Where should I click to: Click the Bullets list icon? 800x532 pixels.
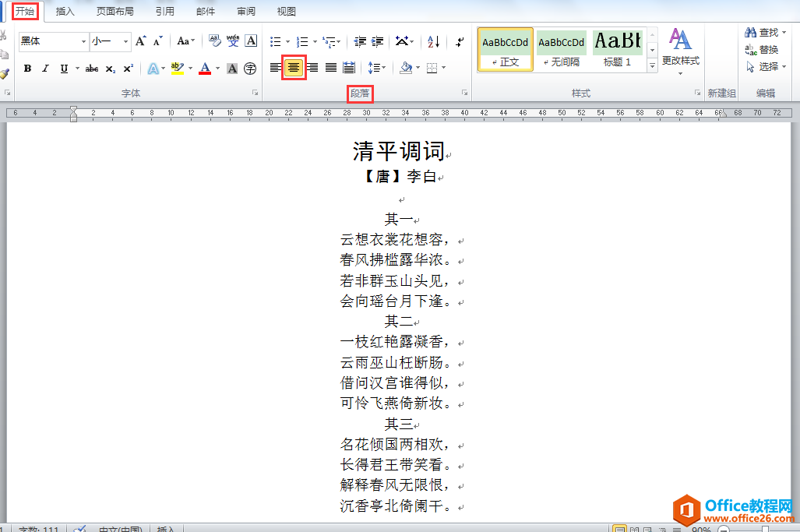(x=276, y=41)
